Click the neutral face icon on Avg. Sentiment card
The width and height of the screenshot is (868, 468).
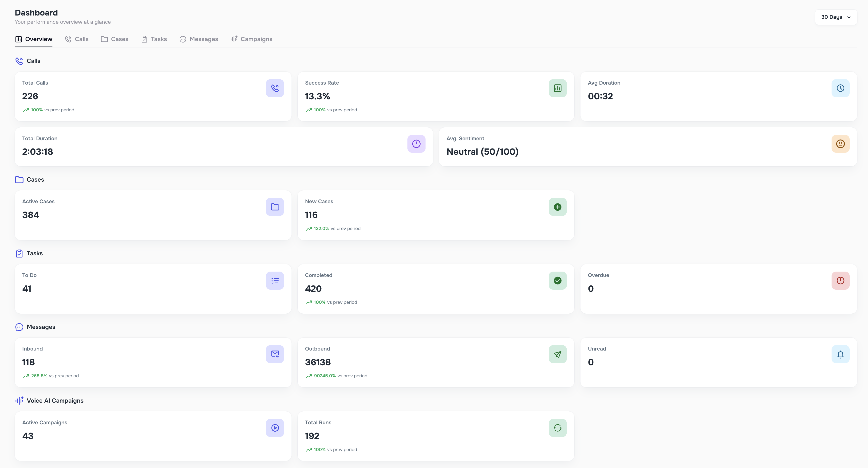click(840, 144)
